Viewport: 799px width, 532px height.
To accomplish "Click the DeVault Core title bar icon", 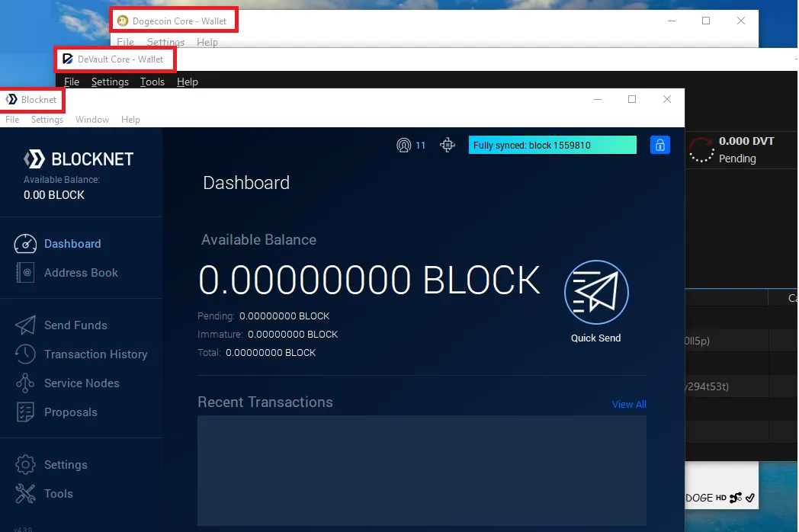I will 67,59.
